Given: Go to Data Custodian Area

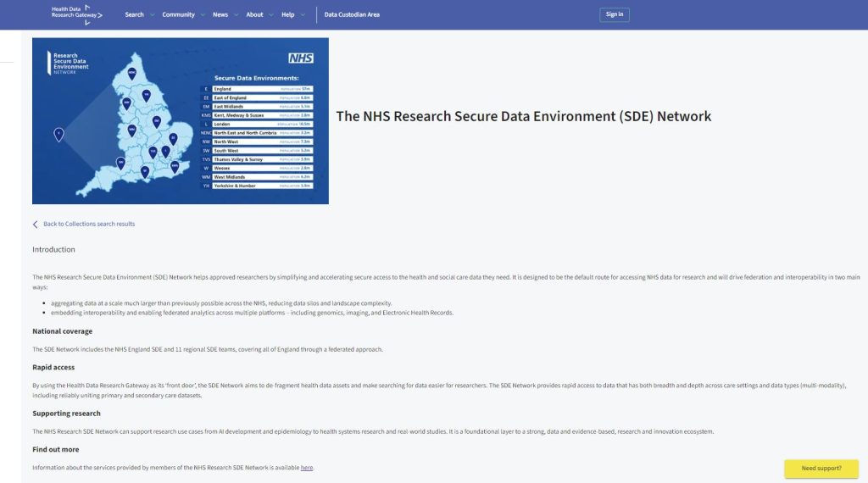Looking at the screenshot, I should tap(352, 15).
